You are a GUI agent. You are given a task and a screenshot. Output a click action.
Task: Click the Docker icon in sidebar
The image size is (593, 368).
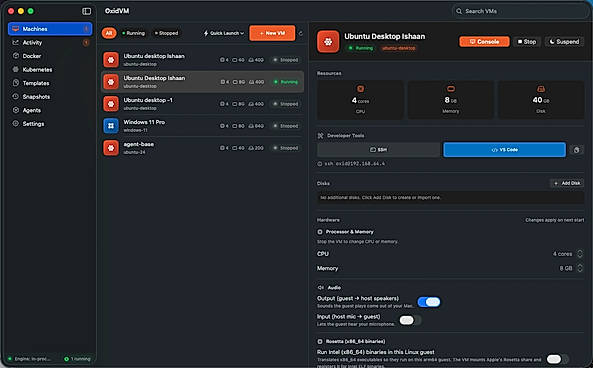(16, 56)
